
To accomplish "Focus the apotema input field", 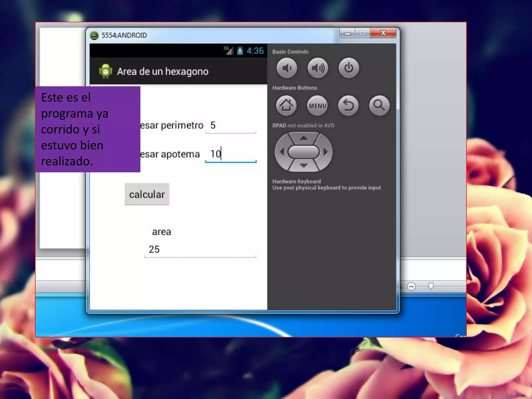I will tap(231, 154).
